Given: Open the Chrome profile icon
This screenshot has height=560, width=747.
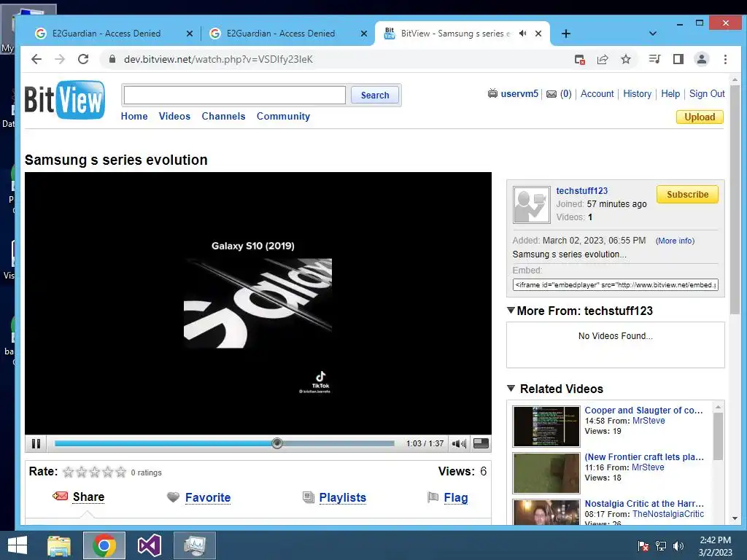Looking at the screenshot, I should pyautogui.click(x=701, y=59).
